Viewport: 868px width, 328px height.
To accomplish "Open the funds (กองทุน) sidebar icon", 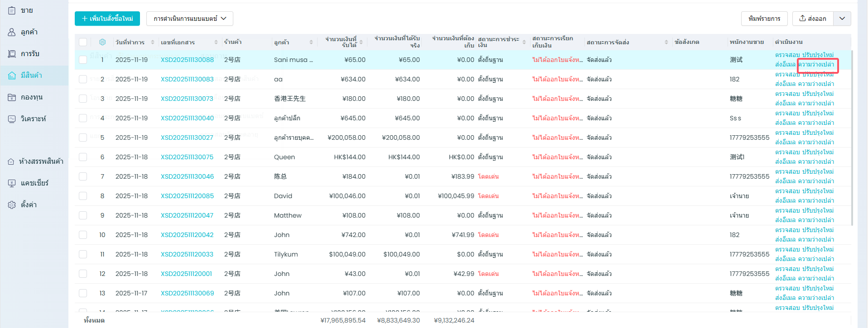I will pos(12,97).
